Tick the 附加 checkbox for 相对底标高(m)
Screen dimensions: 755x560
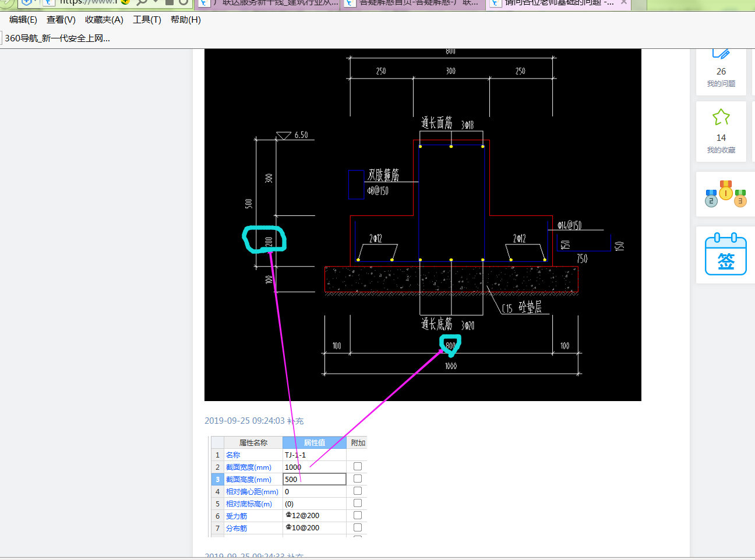tap(358, 503)
